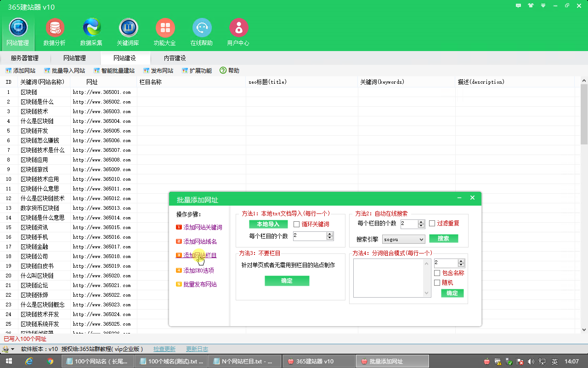Click the 更新日志 link
This screenshot has width=588, height=368.
[197, 349]
